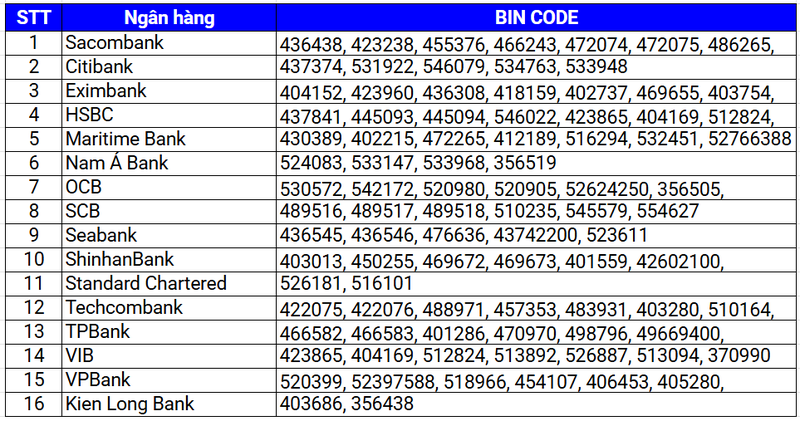The height and width of the screenshot is (421, 800).
Task: Click the BIN CODE column header
Action: pos(537,17)
